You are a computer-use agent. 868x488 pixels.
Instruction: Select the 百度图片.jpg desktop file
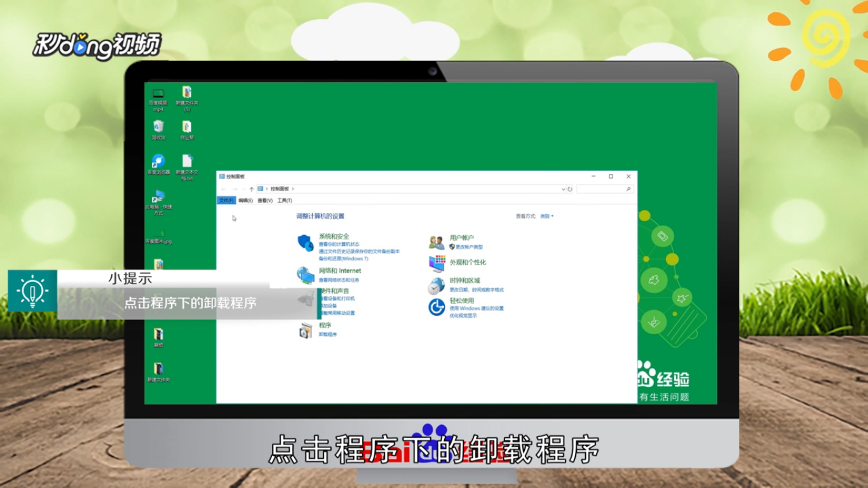click(x=158, y=237)
